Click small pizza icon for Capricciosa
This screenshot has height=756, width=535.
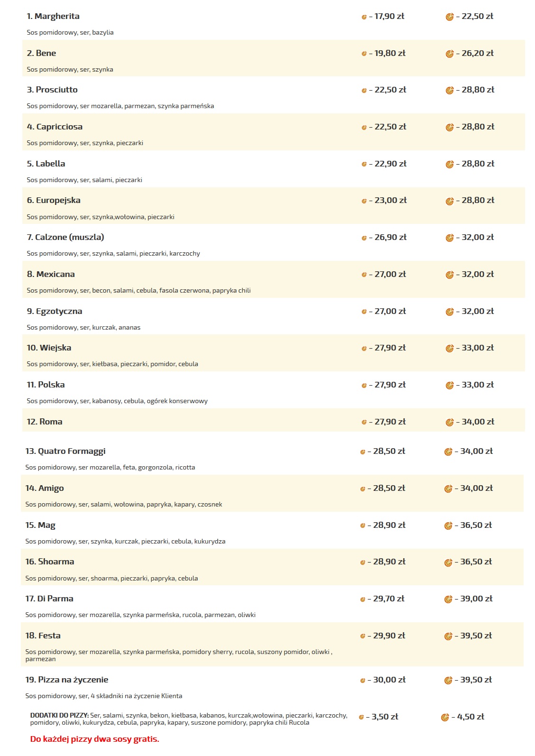pos(364,128)
